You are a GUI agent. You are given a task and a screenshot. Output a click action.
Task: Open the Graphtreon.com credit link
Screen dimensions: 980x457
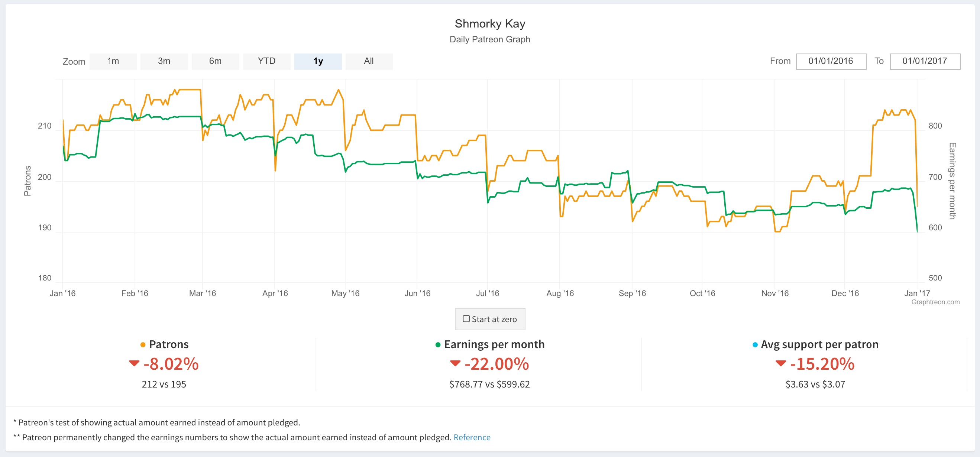tap(935, 302)
